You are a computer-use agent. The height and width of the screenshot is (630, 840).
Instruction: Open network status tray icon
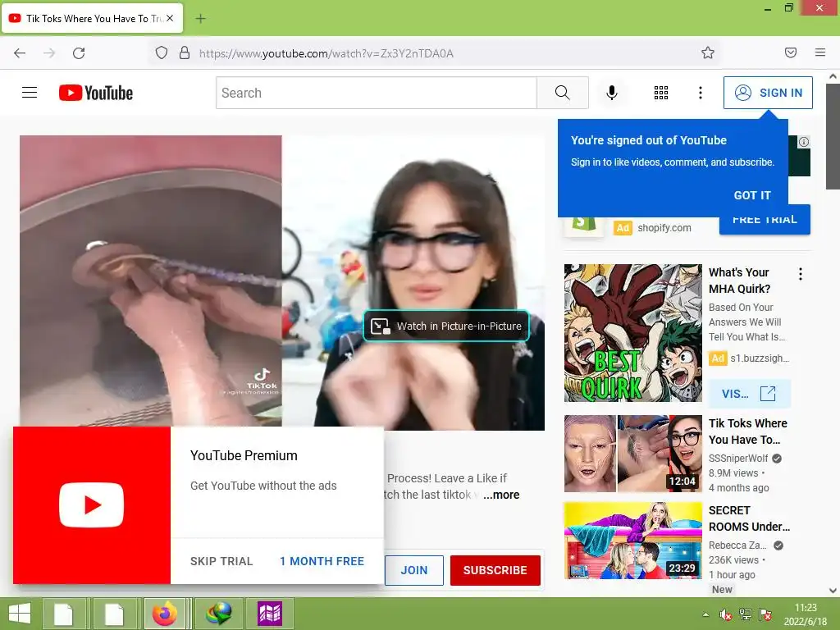[745, 614]
